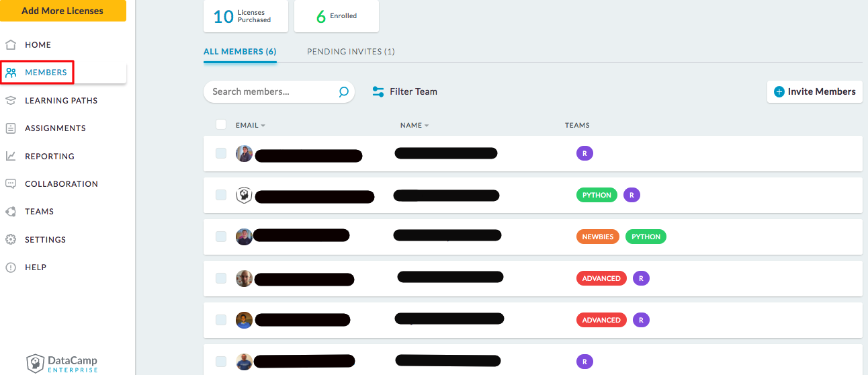Click the Help exclamation icon

click(x=11, y=267)
